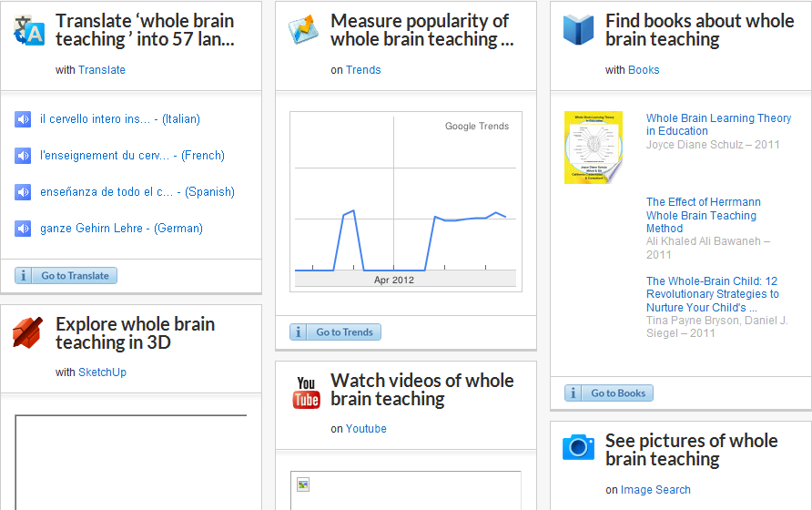Click the Spanish translation 'enseñanza de todo el c...'
Viewport: 812px width, 510px height.
click(137, 192)
